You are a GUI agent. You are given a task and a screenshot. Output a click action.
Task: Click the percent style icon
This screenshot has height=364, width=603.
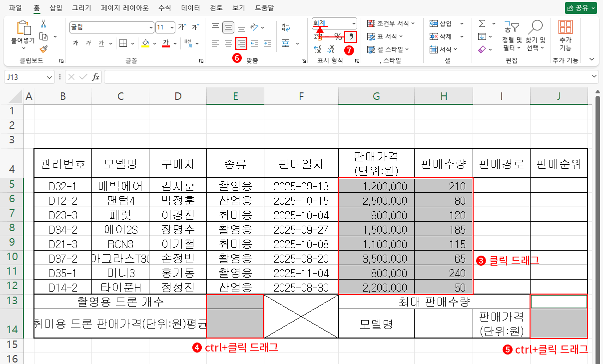coord(338,36)
